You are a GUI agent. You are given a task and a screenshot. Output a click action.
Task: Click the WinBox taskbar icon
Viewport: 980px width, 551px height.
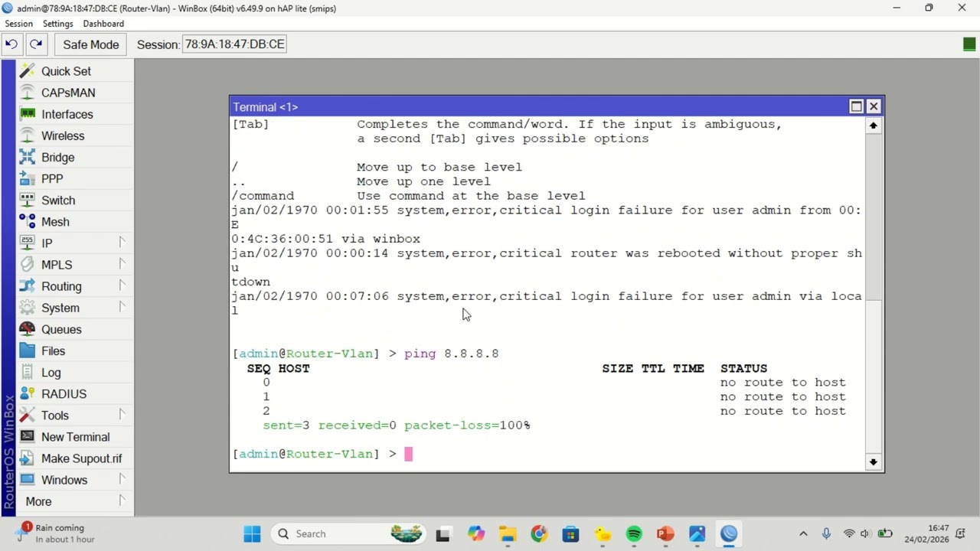(x=728, y=533)
